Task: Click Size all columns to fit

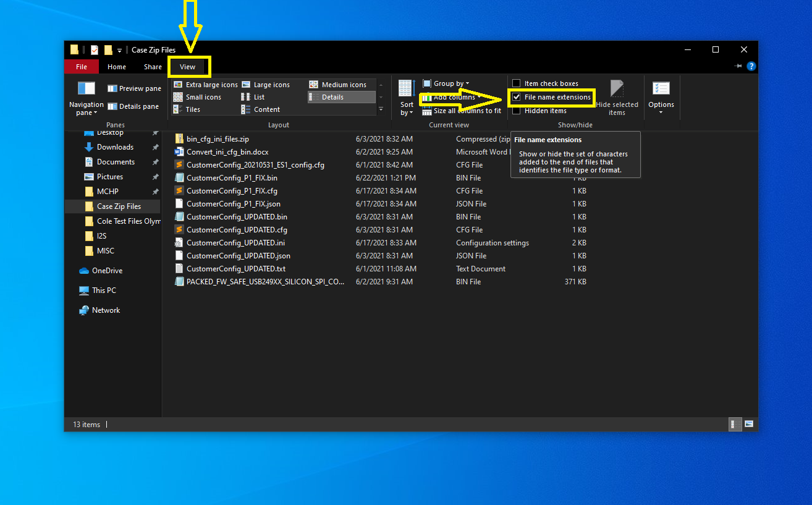Action: pos(462,110)
